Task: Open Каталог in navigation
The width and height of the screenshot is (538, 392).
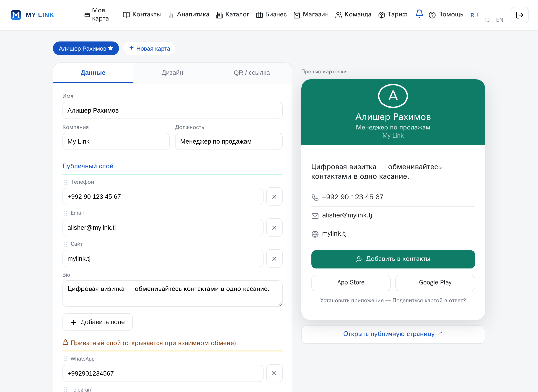Action: (x=233, y=15)
